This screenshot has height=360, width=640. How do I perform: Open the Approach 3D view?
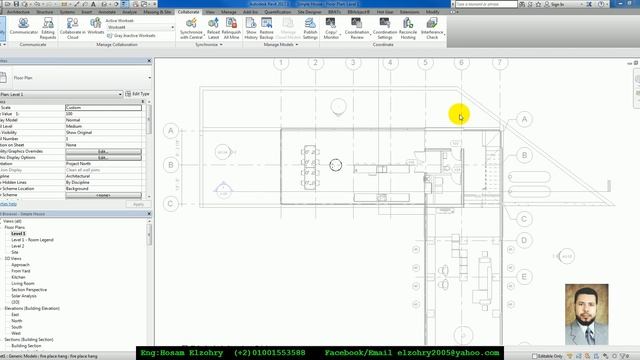point(20,265)
